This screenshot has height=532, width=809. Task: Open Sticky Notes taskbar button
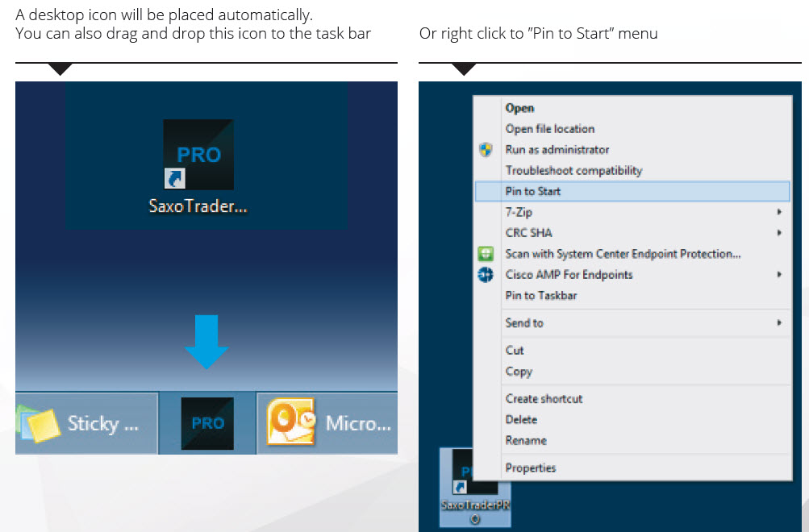[86, 423]
